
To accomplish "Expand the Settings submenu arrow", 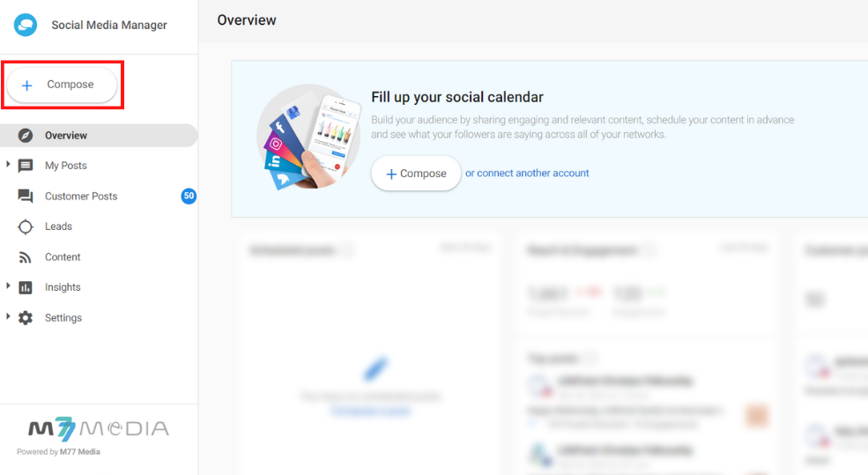I will click(x=8, y=316).
